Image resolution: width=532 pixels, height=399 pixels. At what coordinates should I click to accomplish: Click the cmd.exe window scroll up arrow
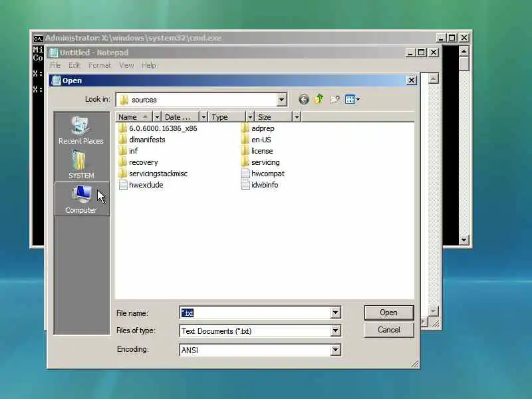coord(464,51)
